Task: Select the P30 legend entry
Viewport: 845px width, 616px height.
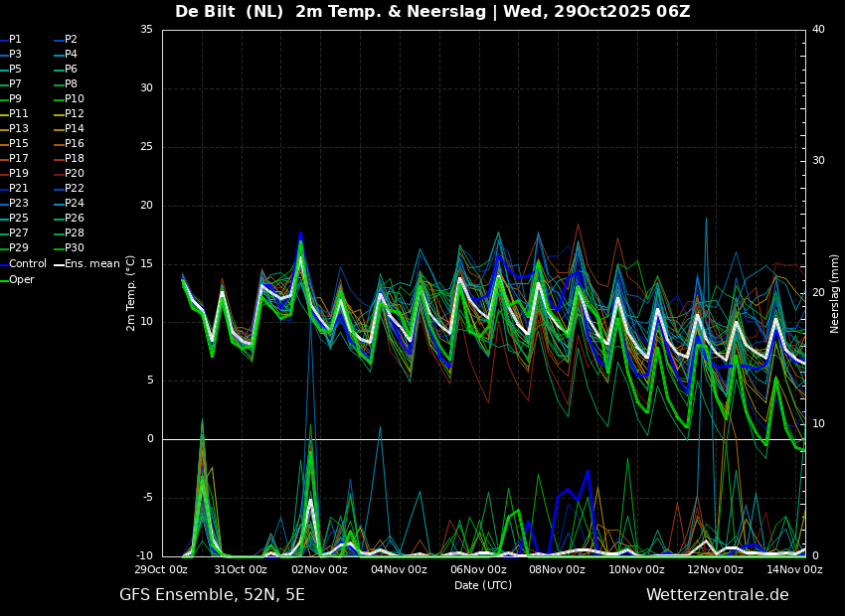Action: pyautogui.click(x=70, y=247)
